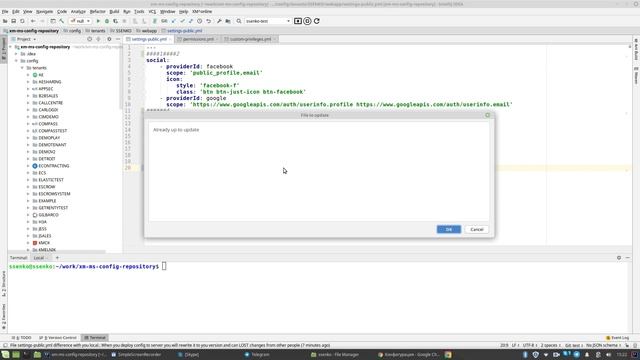Click the VCS Commit checkmark icon

182,21
